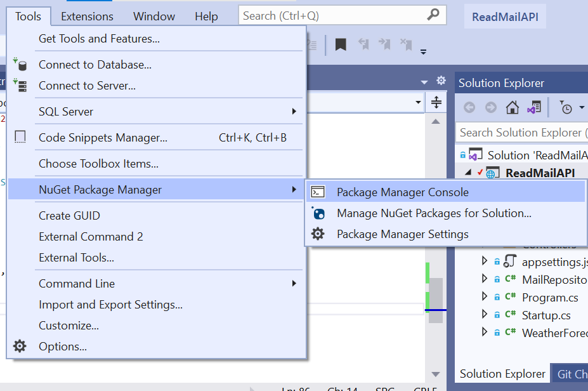Screen dimensions: 588x391
Task: Select Startup.cs in Solution Explorer
Action: click(x=546, y=315)
